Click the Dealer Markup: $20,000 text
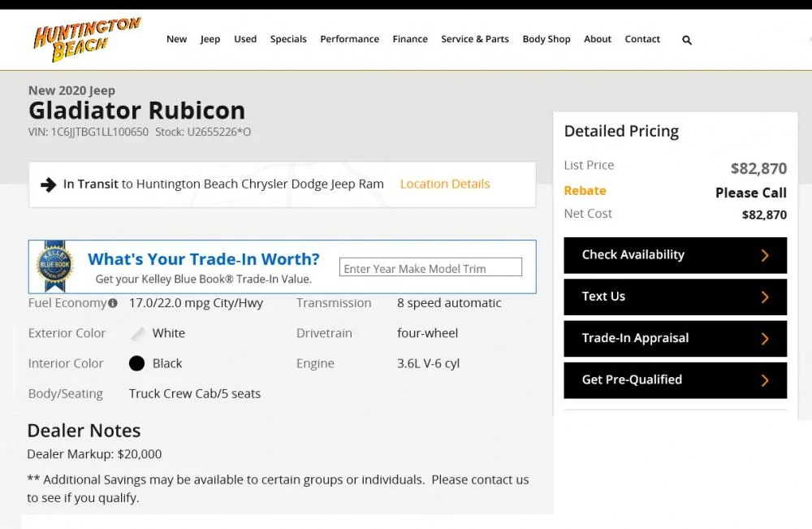Image resolution: width=812 pixels, height=529 pixels. 94,454
